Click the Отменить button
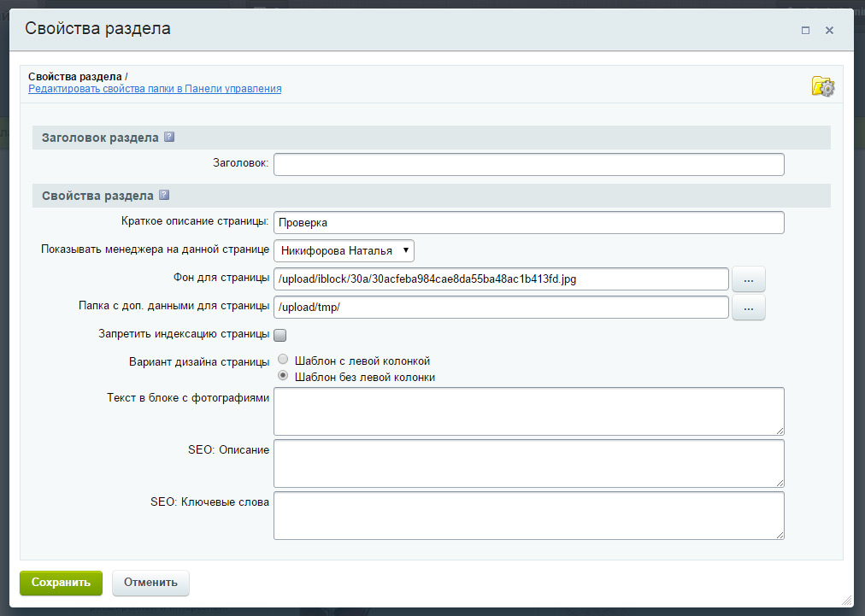The image size is (865, 616). coord(150,583)
